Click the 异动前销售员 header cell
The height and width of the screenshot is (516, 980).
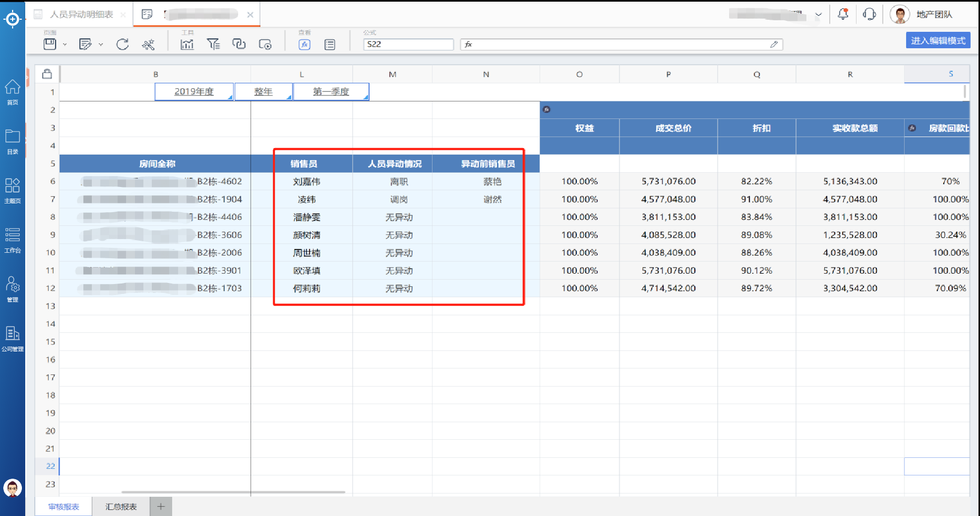[x=486, y=163]
